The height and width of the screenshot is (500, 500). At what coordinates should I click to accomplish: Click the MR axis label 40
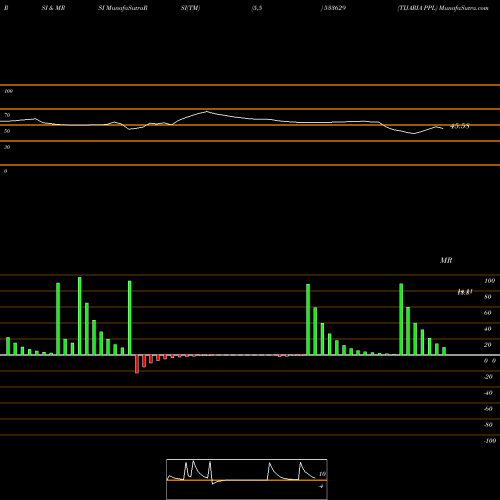[488, 329]
